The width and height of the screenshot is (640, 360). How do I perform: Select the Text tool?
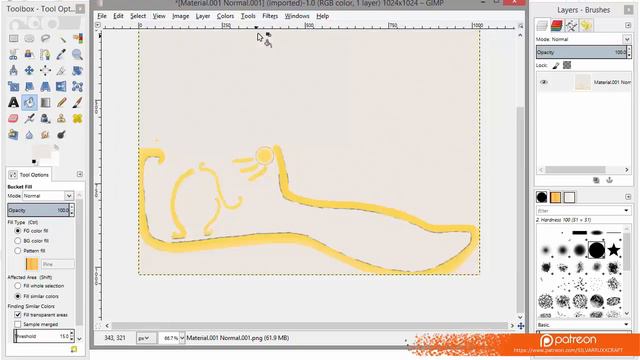[x=13, y=102]
